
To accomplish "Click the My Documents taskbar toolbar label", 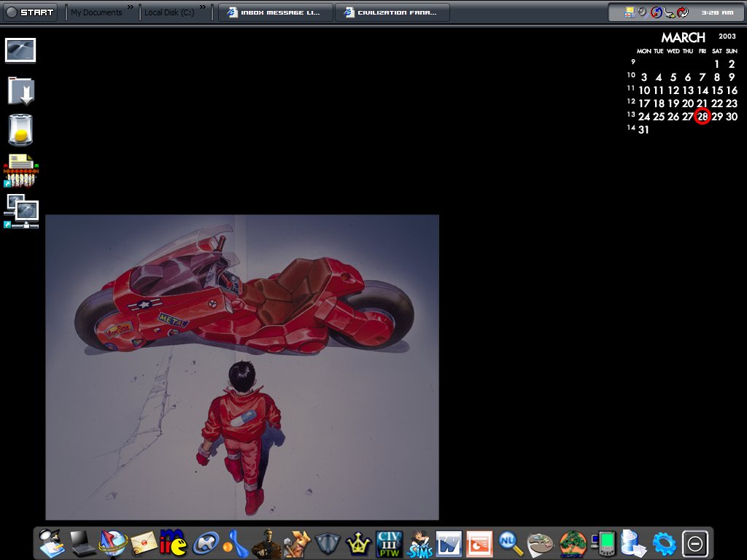I will click(x=96, y=12).
